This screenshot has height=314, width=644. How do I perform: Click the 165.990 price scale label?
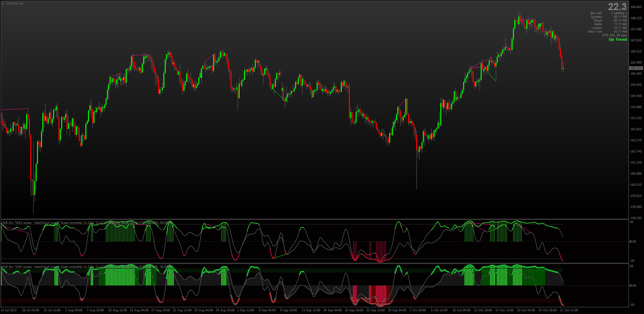coord(636,63)
